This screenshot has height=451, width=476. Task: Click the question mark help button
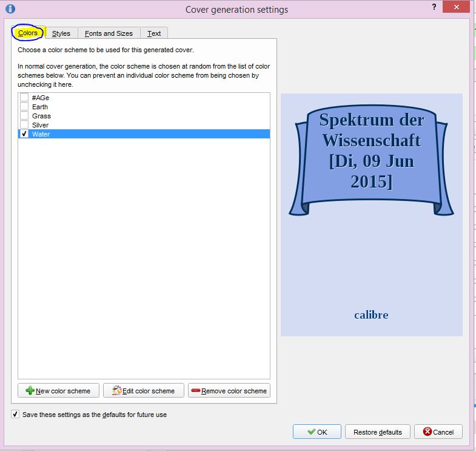[434, 7]
